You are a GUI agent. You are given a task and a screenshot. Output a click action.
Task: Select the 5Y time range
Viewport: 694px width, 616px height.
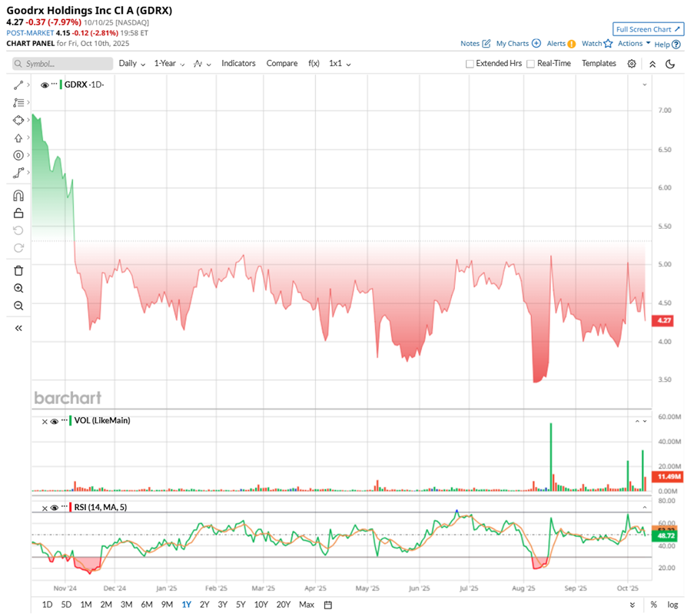[241, 604]
